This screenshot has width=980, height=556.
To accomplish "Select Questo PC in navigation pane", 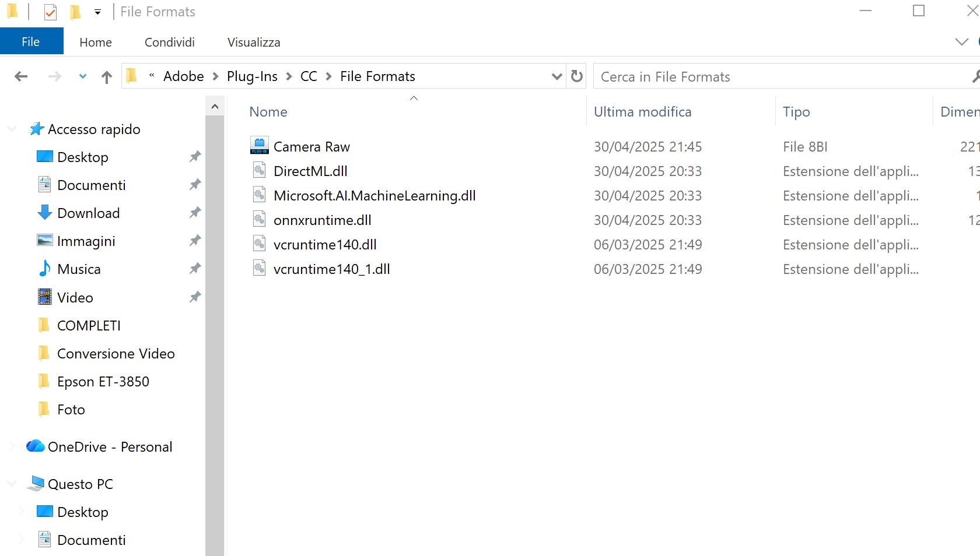I will tap(80, 484).
